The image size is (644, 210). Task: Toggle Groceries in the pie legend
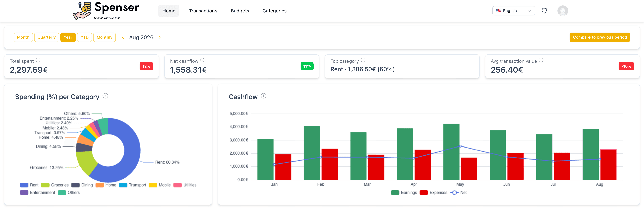(x=55, y=185)
